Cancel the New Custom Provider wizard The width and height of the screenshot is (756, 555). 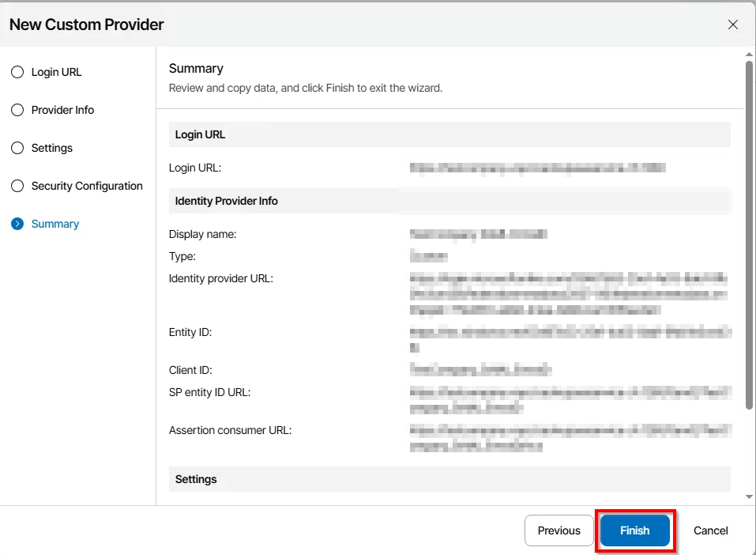pos(710,530)
